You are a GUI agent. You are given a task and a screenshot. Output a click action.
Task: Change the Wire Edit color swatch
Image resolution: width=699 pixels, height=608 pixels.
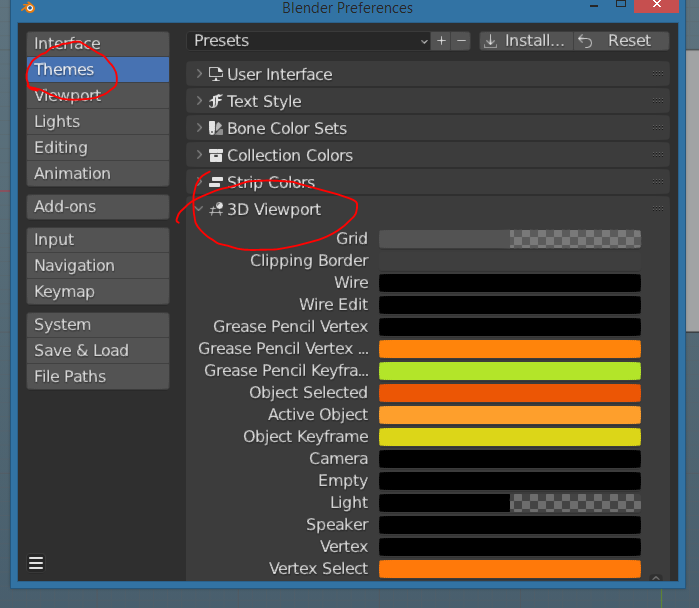point(510,305)
